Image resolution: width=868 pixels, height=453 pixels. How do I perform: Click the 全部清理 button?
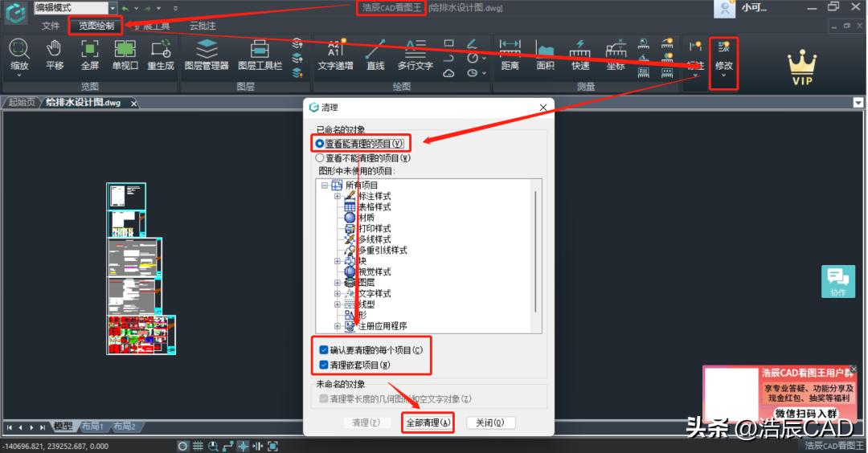click(428, 422)
